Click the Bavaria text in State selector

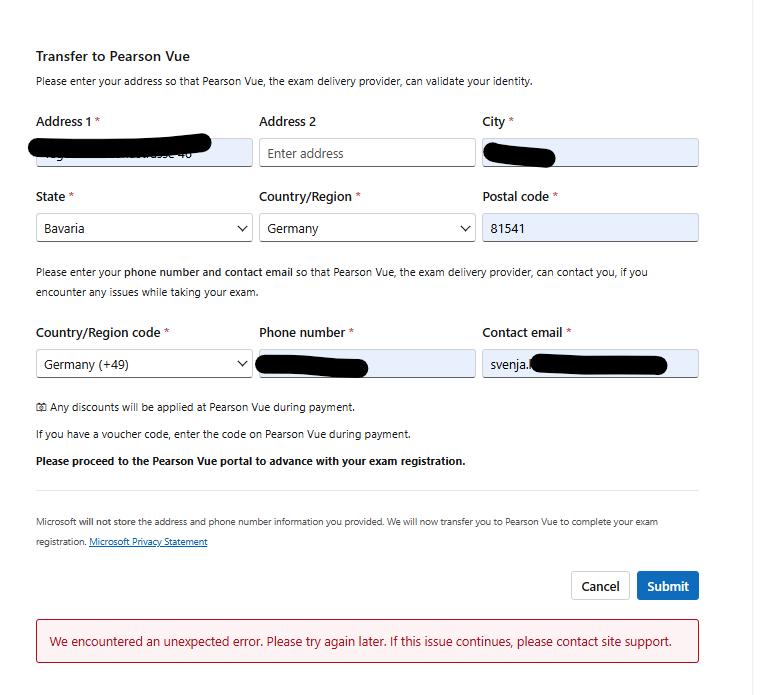click(x=64, y=229)
